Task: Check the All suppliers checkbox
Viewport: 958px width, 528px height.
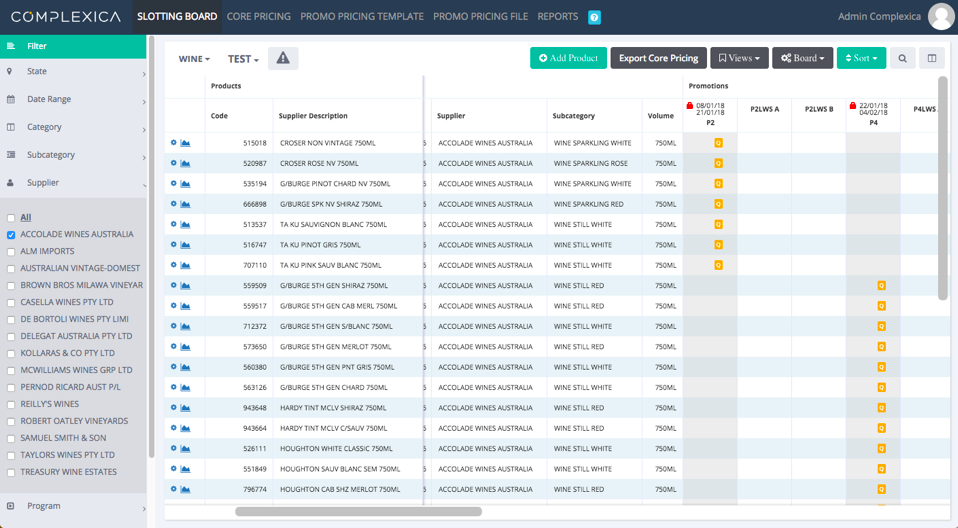Action: pyautogui.click(x=11, y=218)
